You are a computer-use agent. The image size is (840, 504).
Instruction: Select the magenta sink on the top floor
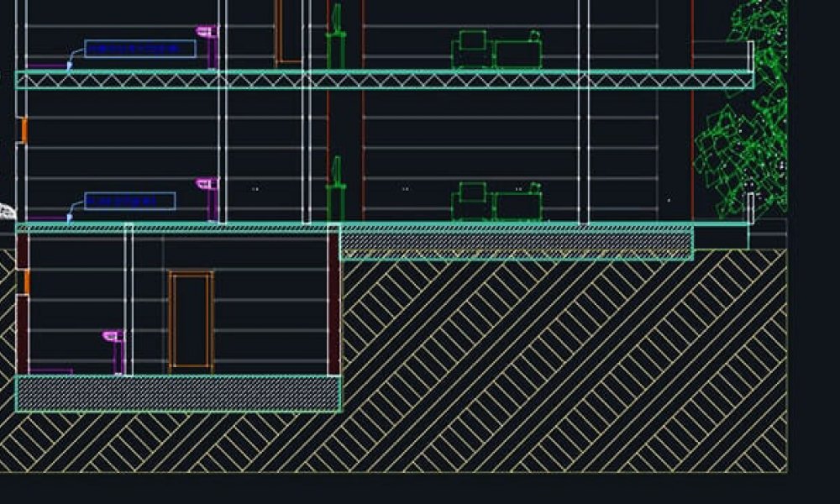coord(207,33)
